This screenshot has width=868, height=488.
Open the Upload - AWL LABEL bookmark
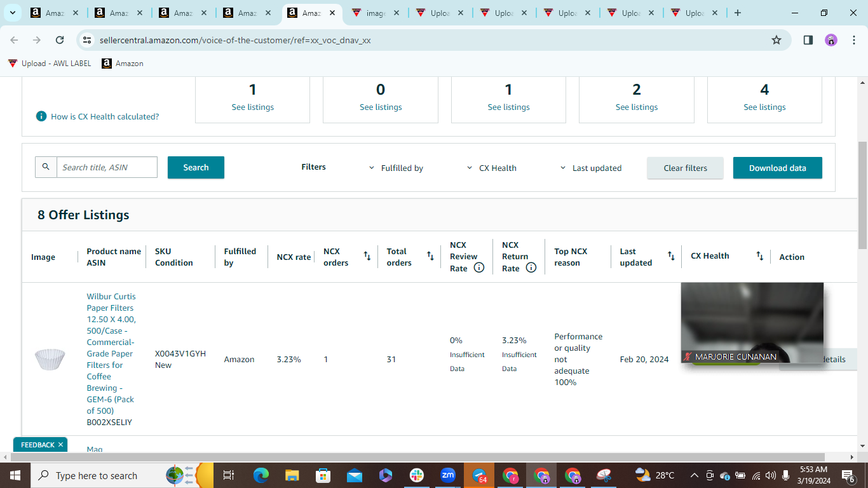coord(50,64)
